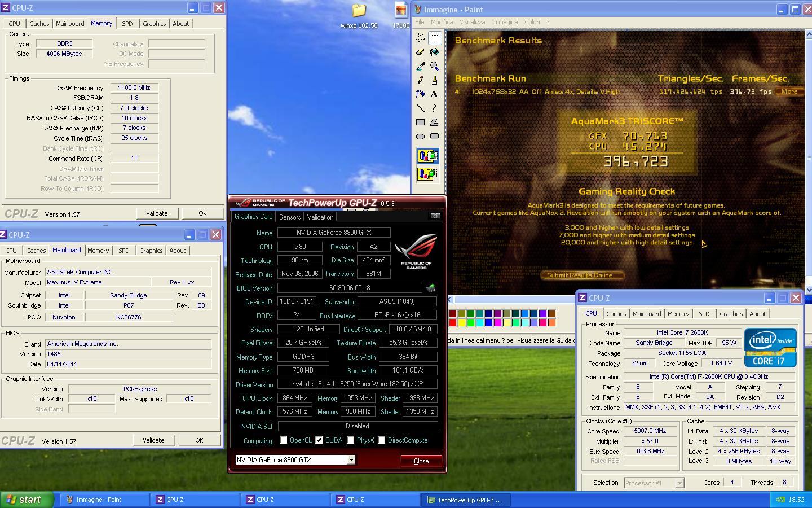Select the Polygon shape tool

pos(435,122)
